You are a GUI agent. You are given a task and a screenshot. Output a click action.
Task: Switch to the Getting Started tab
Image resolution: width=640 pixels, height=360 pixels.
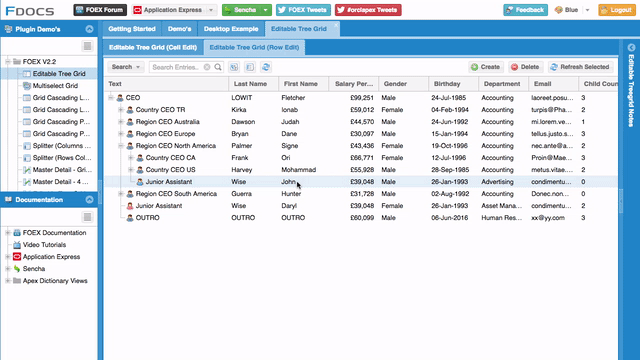point(132,29)
